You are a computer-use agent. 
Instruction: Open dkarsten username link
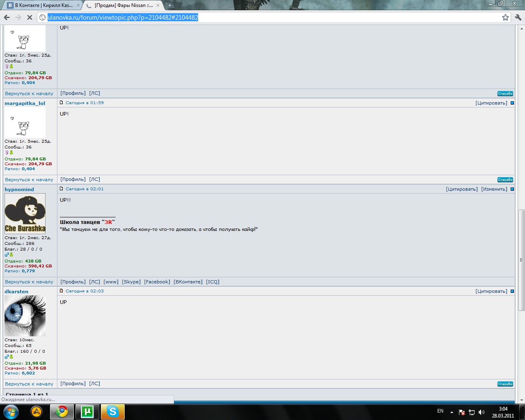click(16, 292)
